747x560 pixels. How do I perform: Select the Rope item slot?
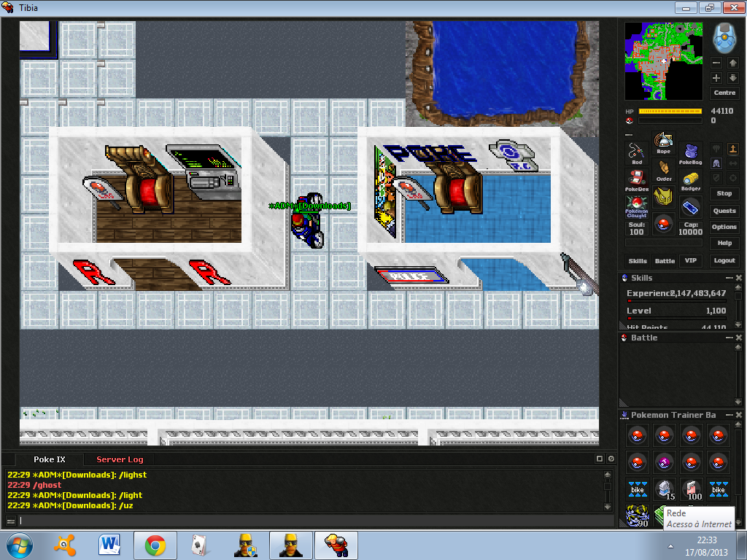coord(663,143)
